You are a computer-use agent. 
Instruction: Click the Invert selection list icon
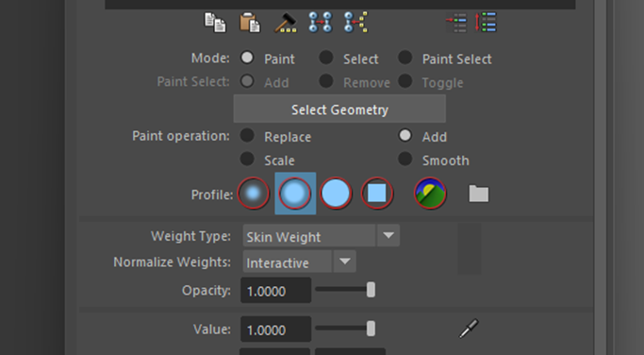[x=456, y=23]
